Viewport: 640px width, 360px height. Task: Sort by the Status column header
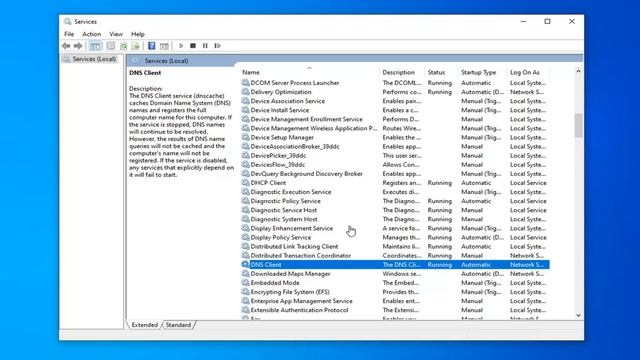click(441, 72)
